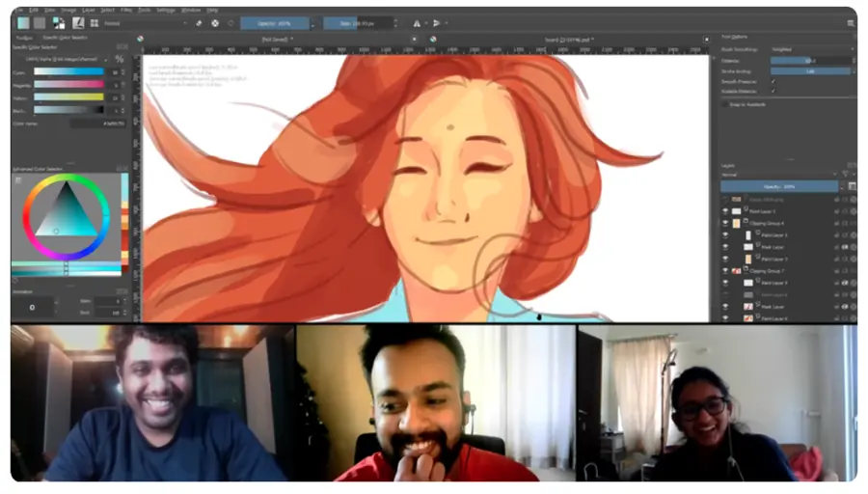Open Layers blending mode dropdown
The height and width of the screenshot is (494, 868).
779,175
